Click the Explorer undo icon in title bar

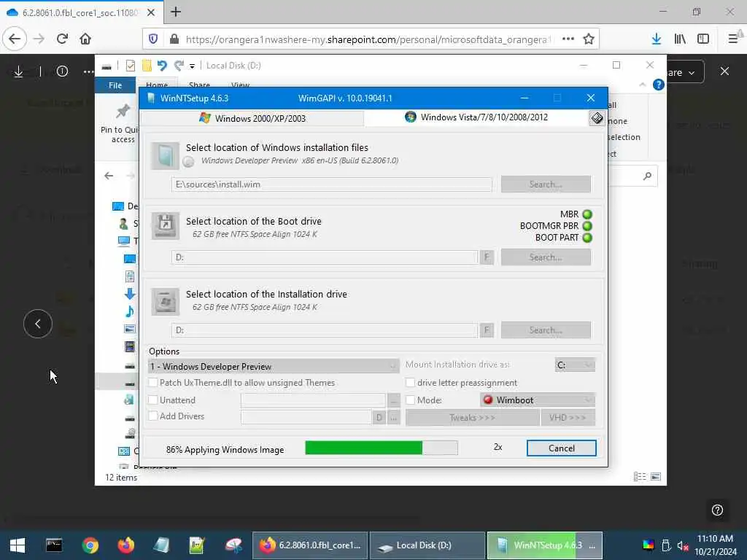pyautogui.click(x=162, y=65)
